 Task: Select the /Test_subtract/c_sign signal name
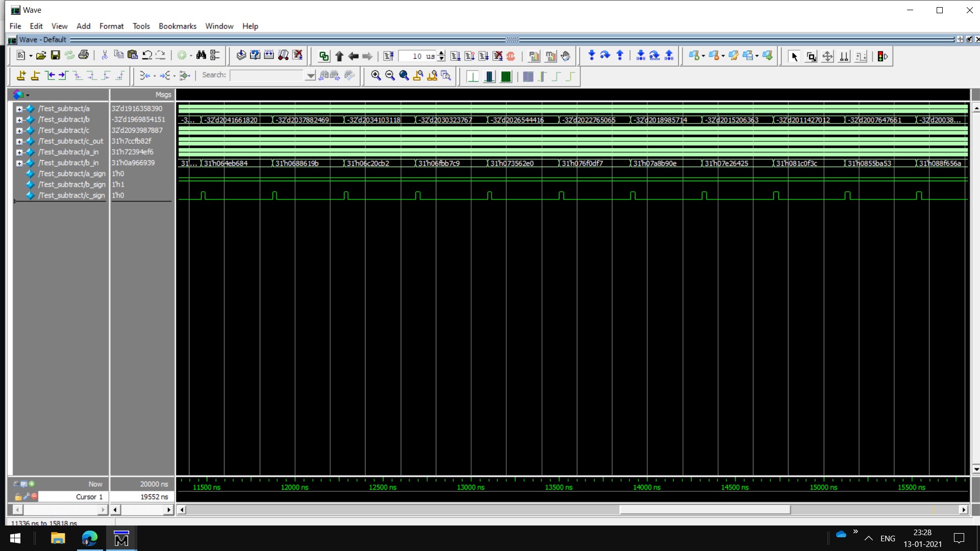coord(71,195)
